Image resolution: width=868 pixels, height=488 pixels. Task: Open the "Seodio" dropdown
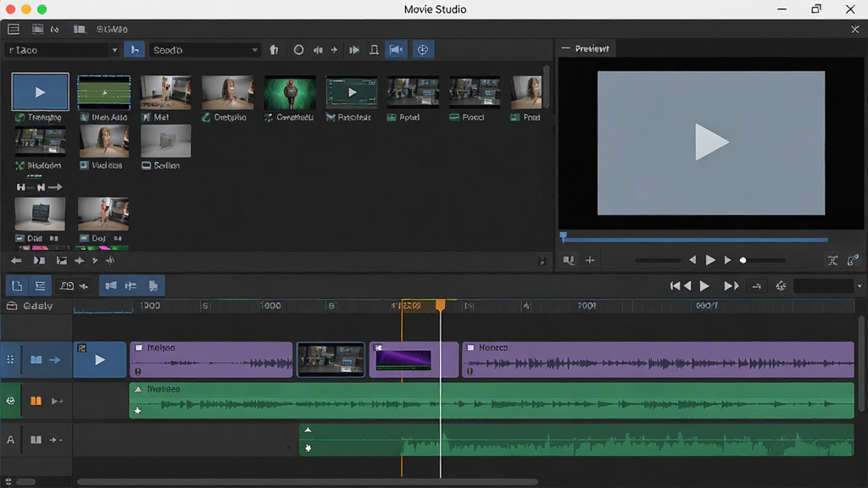[205, 50]
